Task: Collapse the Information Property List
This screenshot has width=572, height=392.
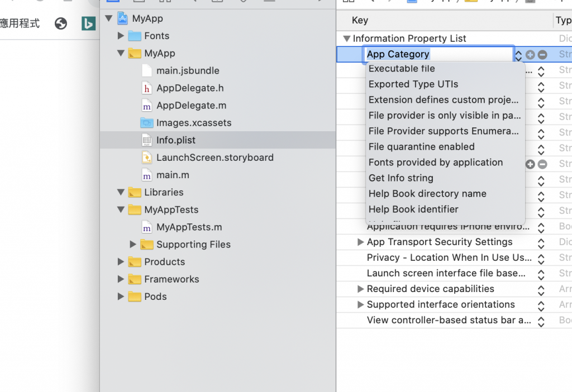Action: 347,39
